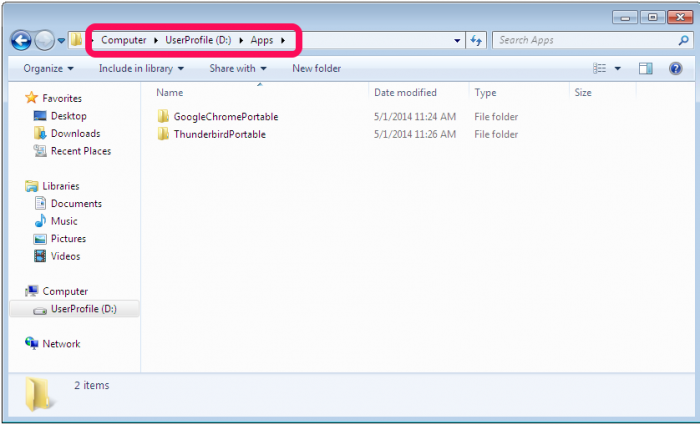Viewport: 700px width, 425px height.
Task: Click the Back navigation arrow
Action: click(21, 41)
